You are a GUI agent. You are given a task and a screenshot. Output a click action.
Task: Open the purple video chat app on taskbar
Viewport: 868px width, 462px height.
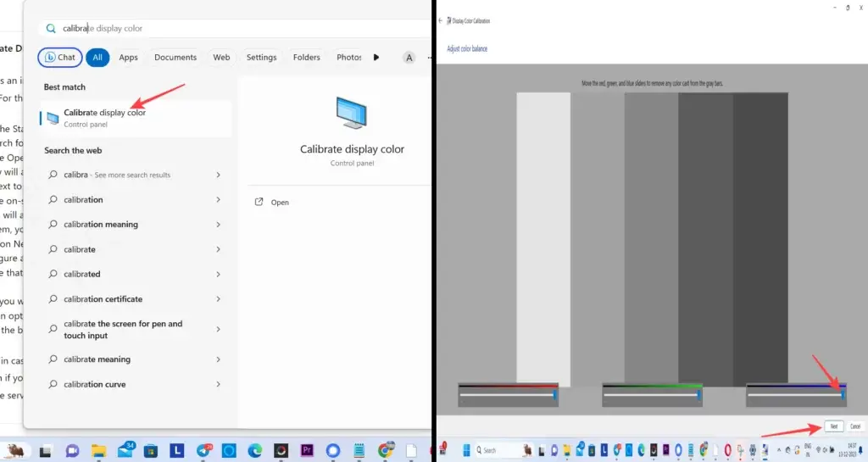(72, 451)
